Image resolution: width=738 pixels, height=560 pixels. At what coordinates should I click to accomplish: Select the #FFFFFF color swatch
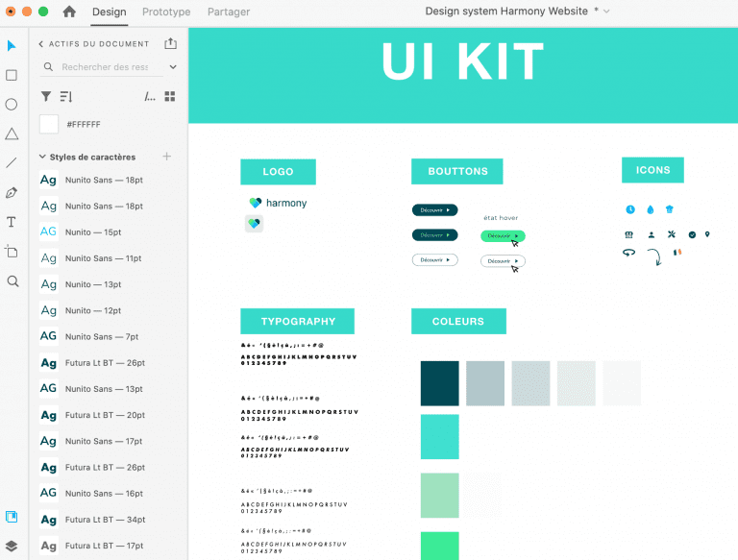tap(49, 124)
